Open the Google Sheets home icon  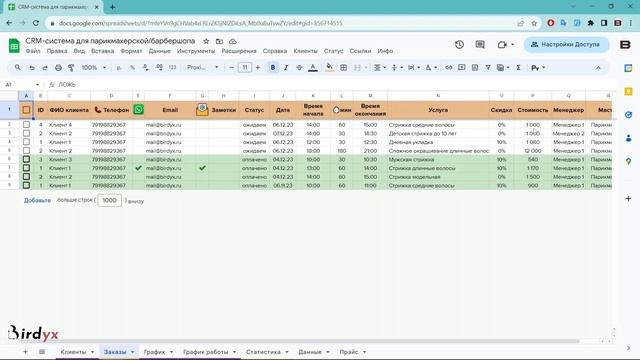(14, 45)
